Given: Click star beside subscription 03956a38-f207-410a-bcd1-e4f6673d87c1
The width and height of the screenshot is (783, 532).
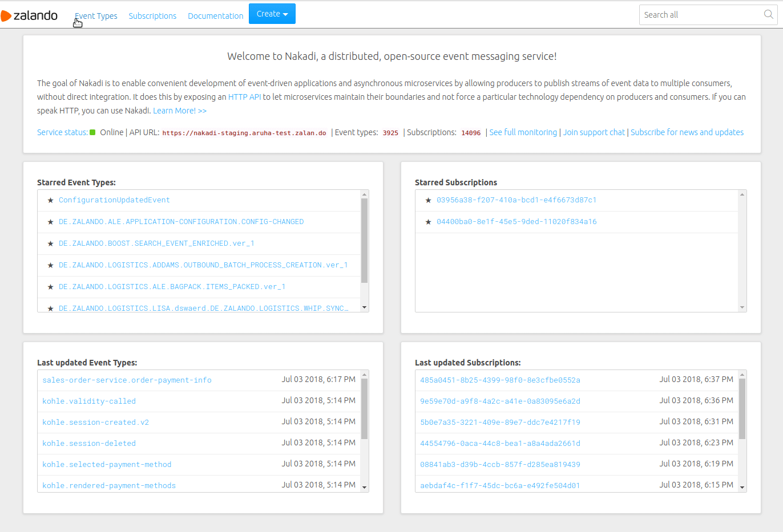Looking at the screenshot, I should coord(428,200).
